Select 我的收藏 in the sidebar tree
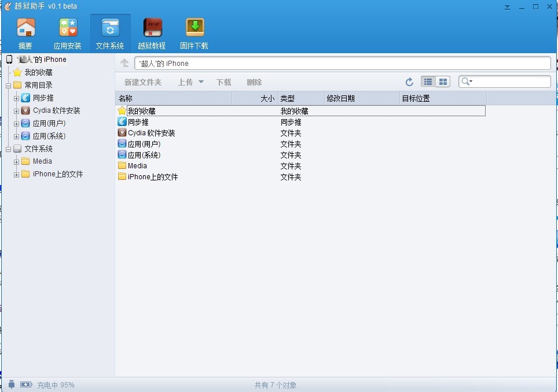 tap(38, 72)
